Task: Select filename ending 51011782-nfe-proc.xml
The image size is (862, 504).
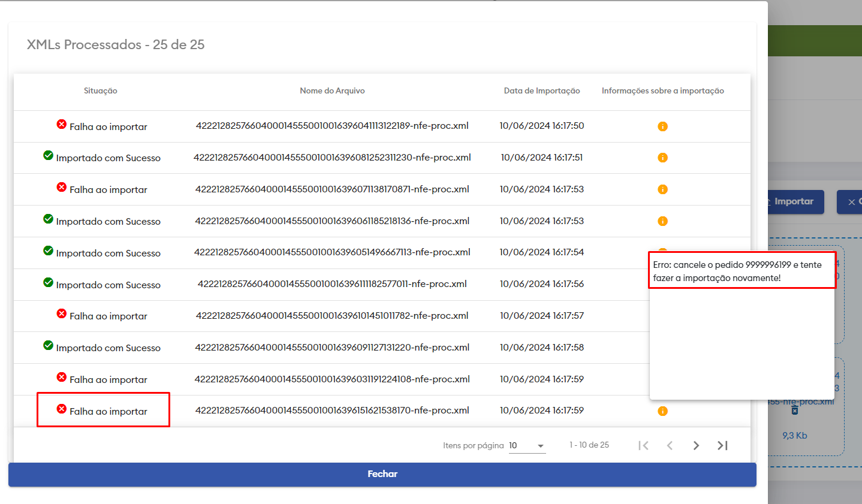Action: 332,316
